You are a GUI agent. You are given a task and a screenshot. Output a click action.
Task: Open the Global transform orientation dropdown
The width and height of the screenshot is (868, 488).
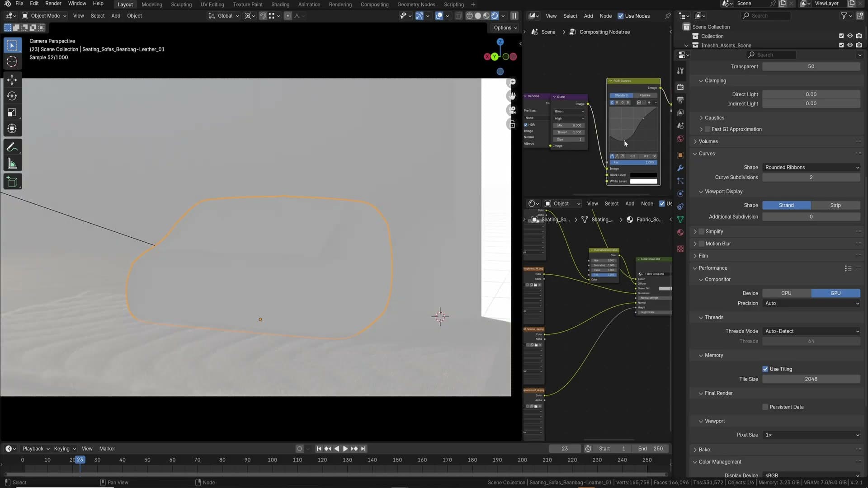(224, 16)
